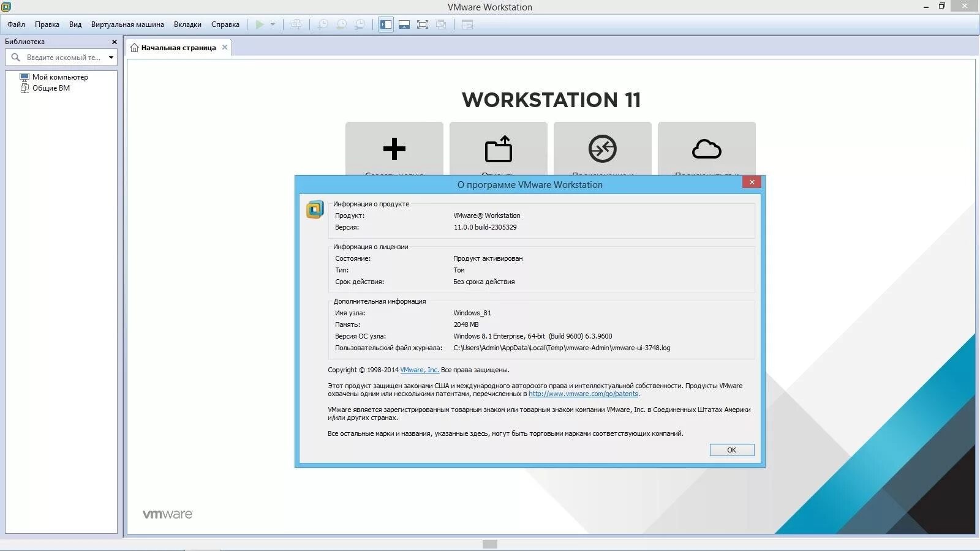980x551 pixels.
Task: Restore down the VMware Workstation window
Action: (x=942, y=6)
